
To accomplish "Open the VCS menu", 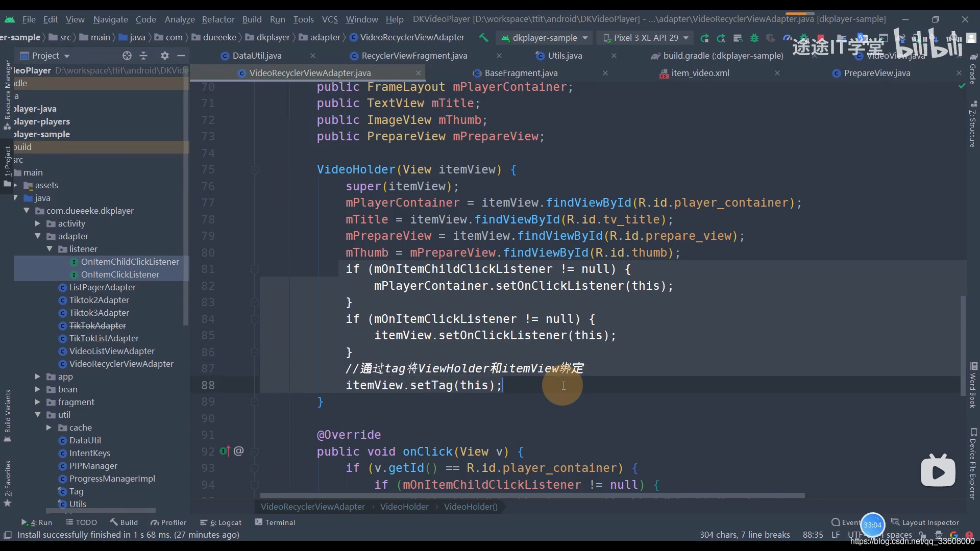I will [x=330, y=19].
